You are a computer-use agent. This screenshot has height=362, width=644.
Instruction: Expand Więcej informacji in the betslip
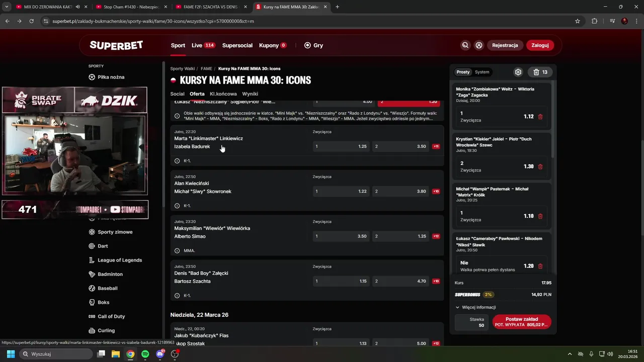coord(475,307)
